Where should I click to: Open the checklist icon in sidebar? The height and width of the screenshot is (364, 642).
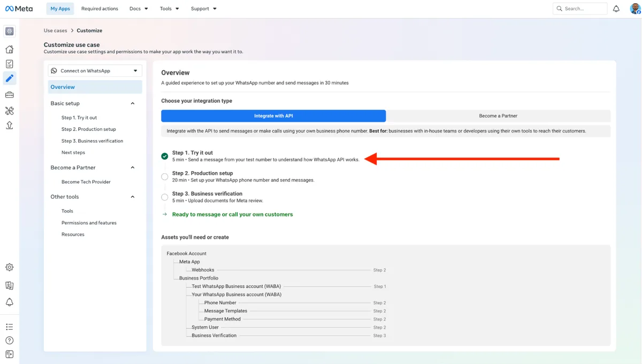pyautogui.click(x=9, y=64)
